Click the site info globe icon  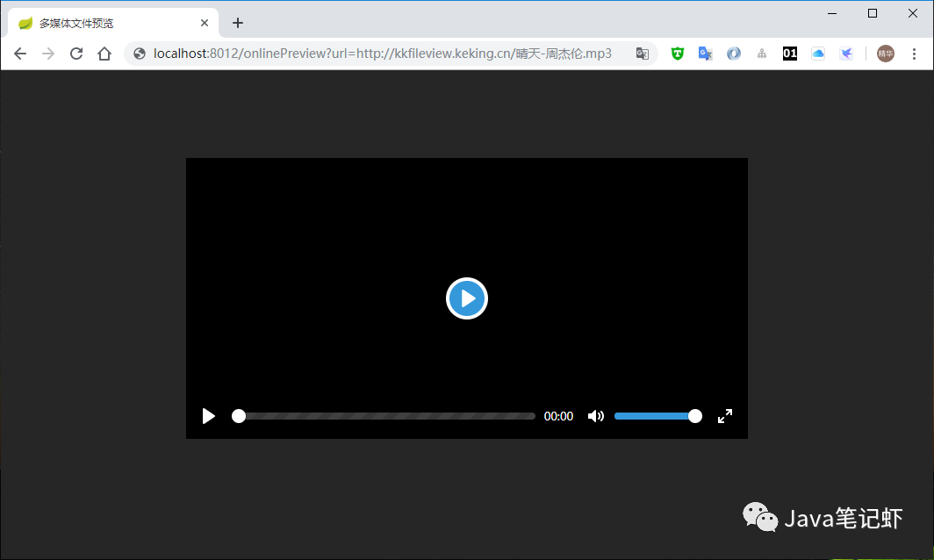140,54
